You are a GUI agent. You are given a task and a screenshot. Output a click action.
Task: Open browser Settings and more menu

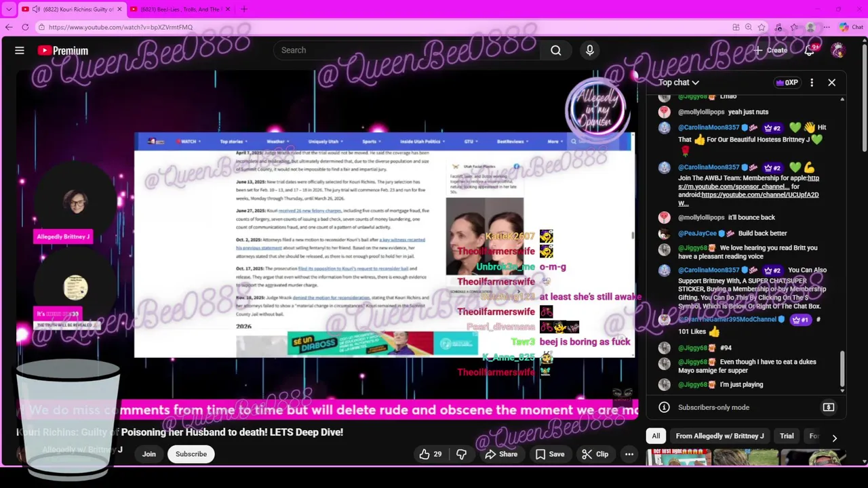pos(827,27)
